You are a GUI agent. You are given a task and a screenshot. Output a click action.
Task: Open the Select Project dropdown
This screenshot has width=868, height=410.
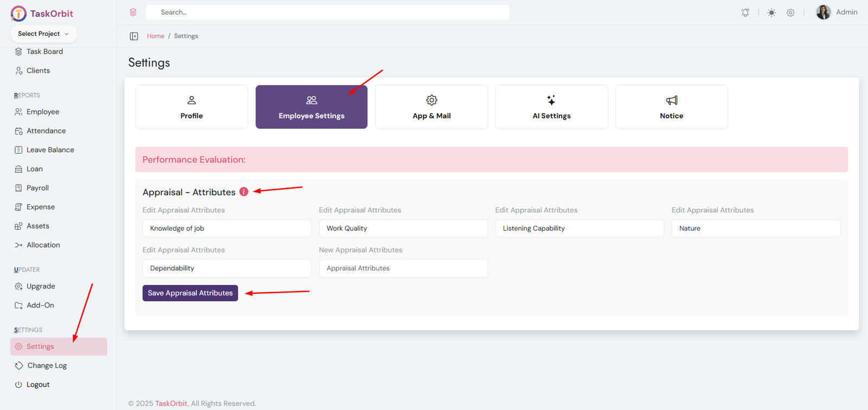pyautogui.click(x=43, y=34)
